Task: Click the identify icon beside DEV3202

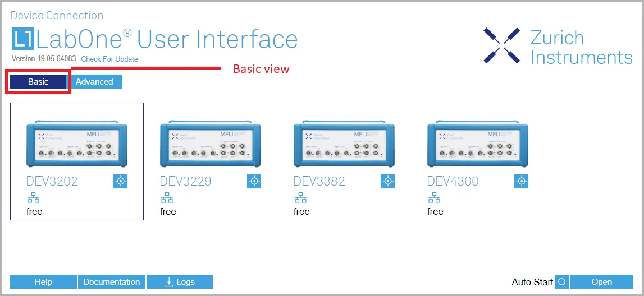Action: [x=120, y=181]
